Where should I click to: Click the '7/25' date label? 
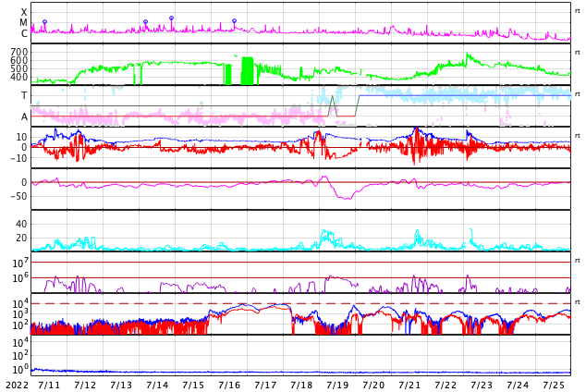(554, 386)
